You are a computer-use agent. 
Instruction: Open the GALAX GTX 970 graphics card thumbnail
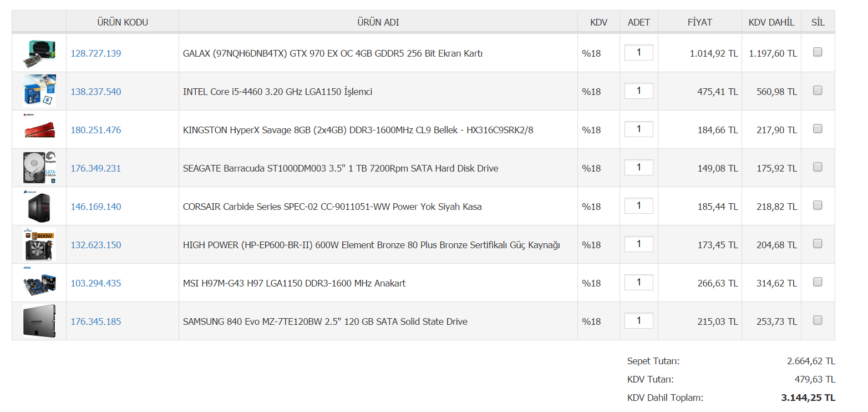click(x=39, y=53)
